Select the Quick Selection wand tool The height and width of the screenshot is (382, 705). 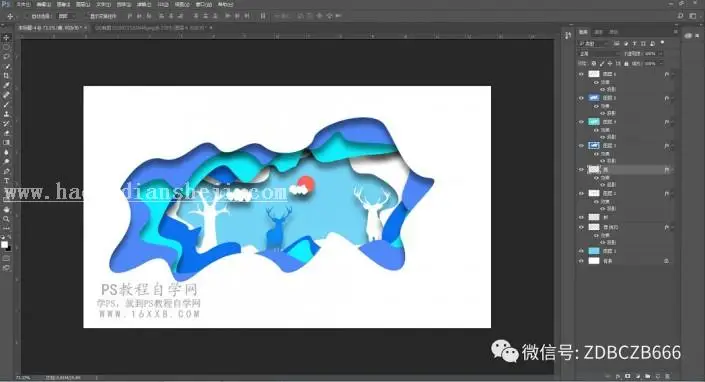click(x=6, y=67)
